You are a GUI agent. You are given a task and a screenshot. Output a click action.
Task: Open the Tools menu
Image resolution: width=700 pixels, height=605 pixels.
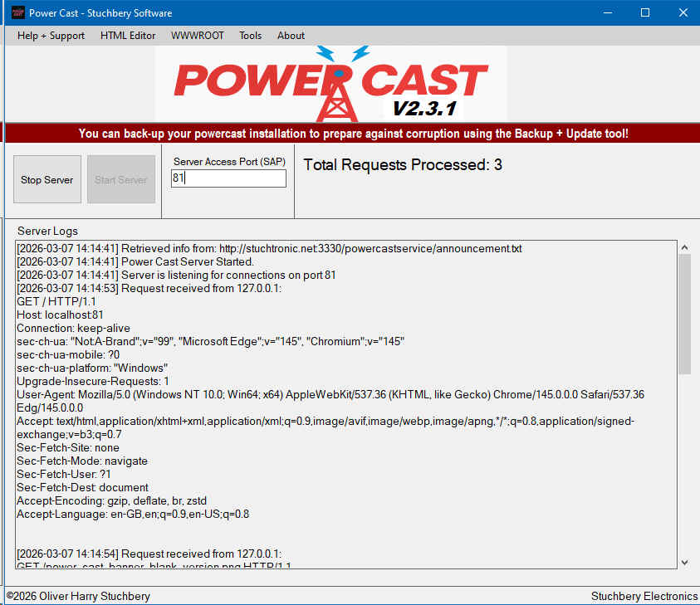pos(251,36)
